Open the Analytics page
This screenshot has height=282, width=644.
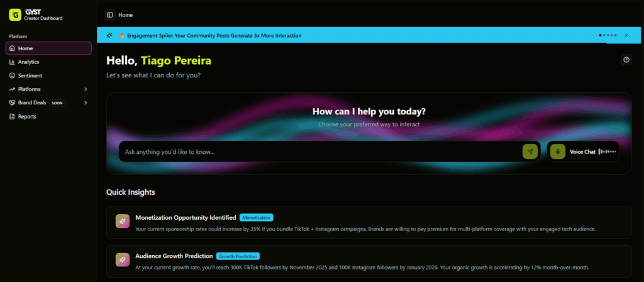pyautogui.click(x=28, y=62)
